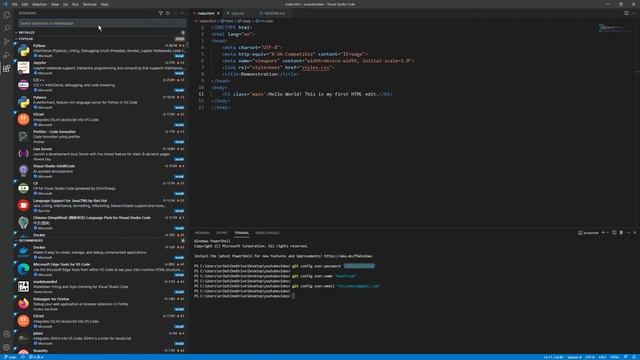The height and width of the screenshot is (360, 640).
Task: Click the split terminal icon
Action: pos(614,233)
